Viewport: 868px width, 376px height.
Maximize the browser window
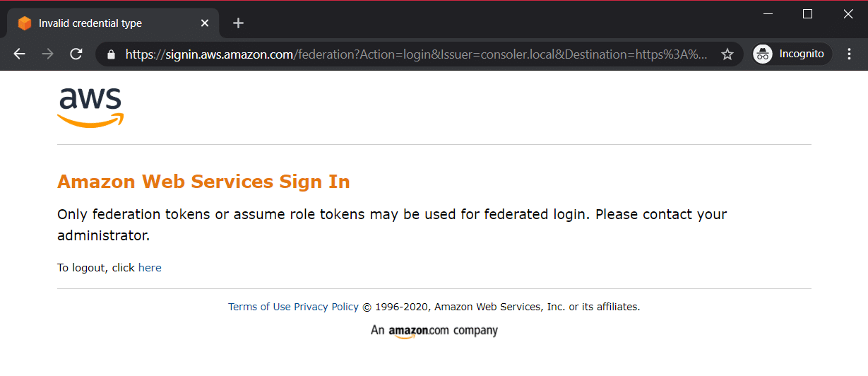(x=808, y=13)
